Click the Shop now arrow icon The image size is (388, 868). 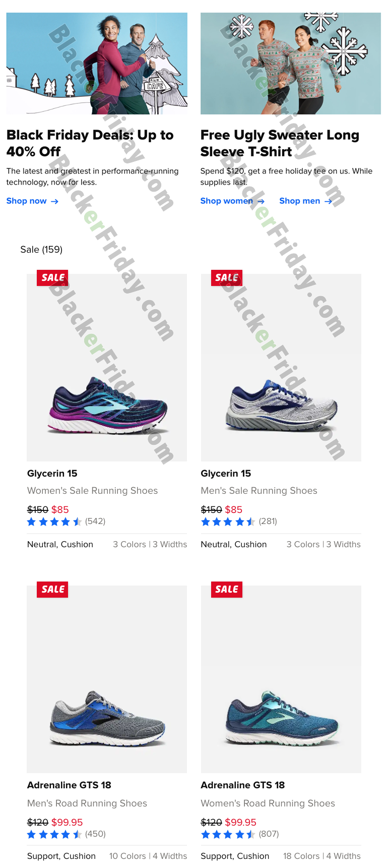[x=54, y=201]
